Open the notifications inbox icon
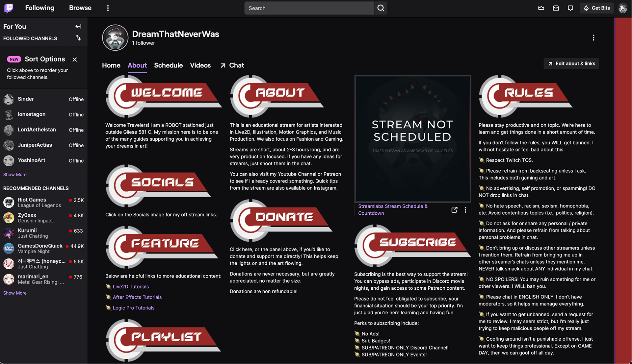 click(556, 8)
